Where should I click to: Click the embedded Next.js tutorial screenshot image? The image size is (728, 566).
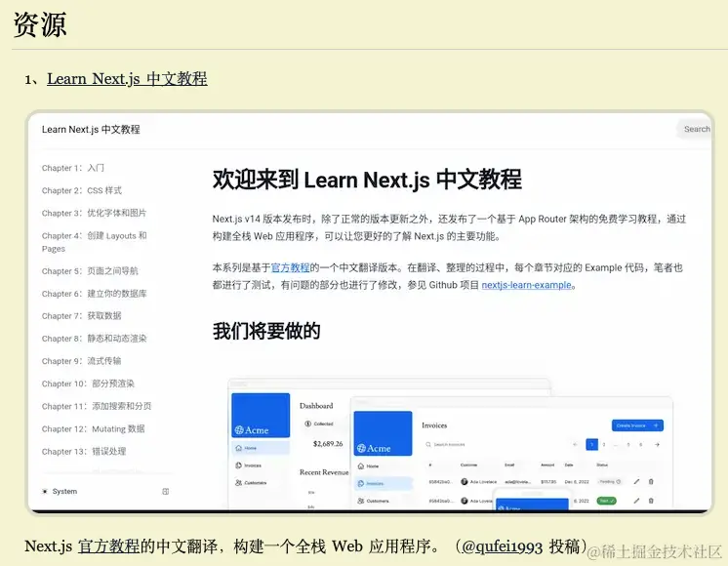click(370, 312)
